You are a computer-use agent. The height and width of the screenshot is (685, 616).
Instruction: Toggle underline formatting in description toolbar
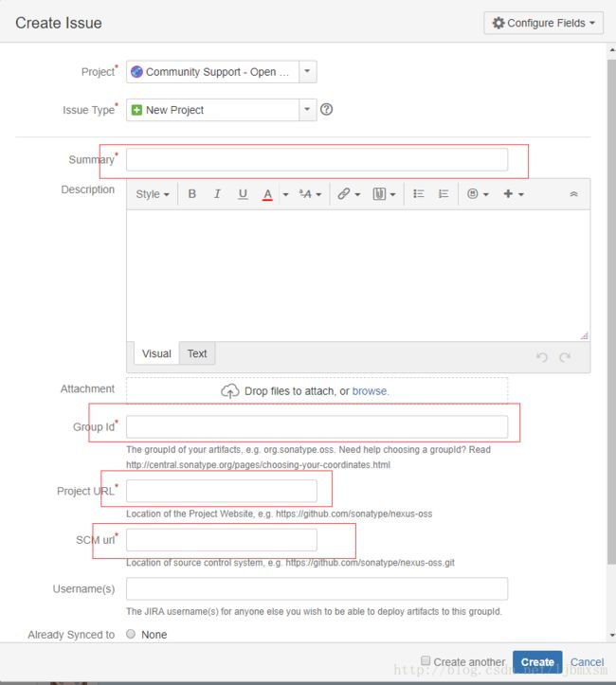243,194
